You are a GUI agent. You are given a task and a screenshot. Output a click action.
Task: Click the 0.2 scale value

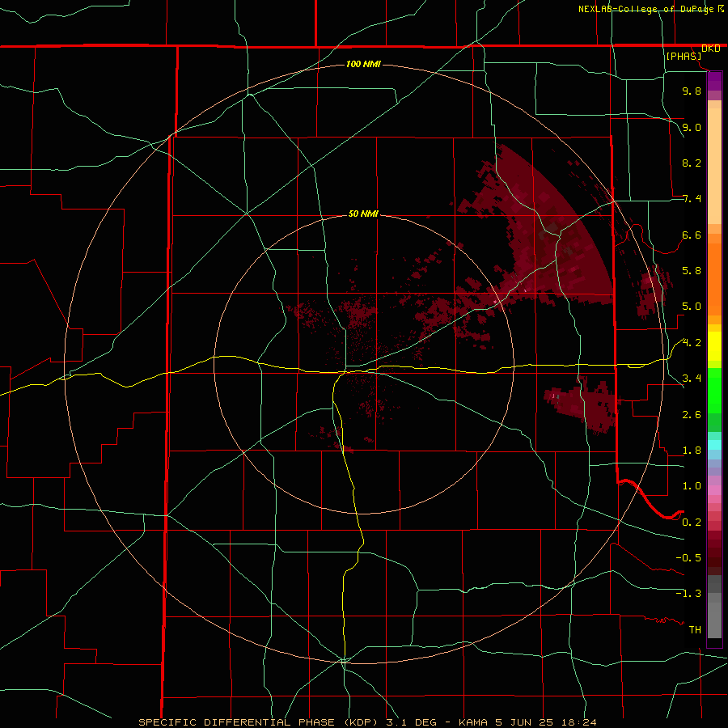click(x=692, y=523)
